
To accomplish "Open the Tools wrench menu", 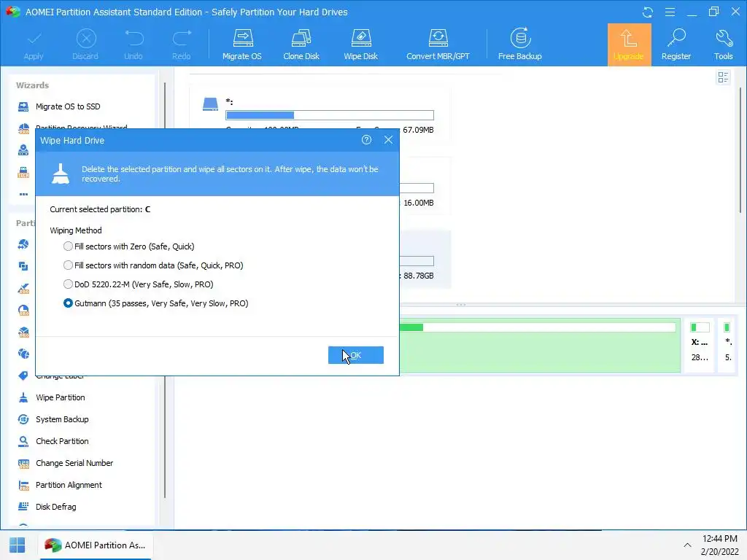I will coord(723,45).
